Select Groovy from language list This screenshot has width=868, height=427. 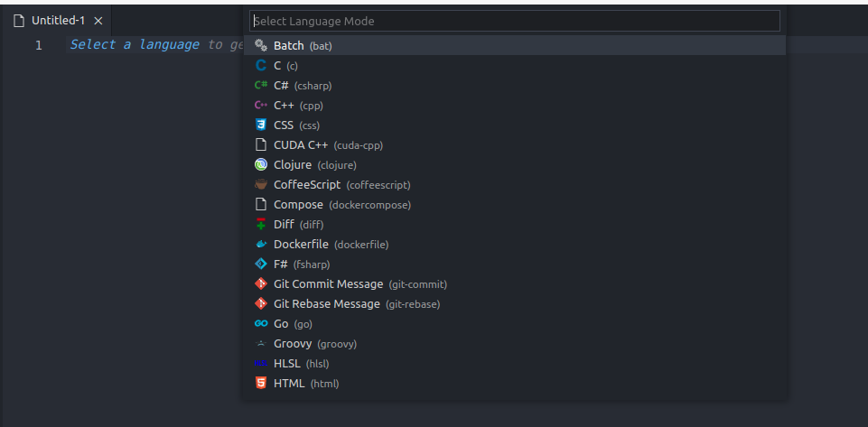293,343
